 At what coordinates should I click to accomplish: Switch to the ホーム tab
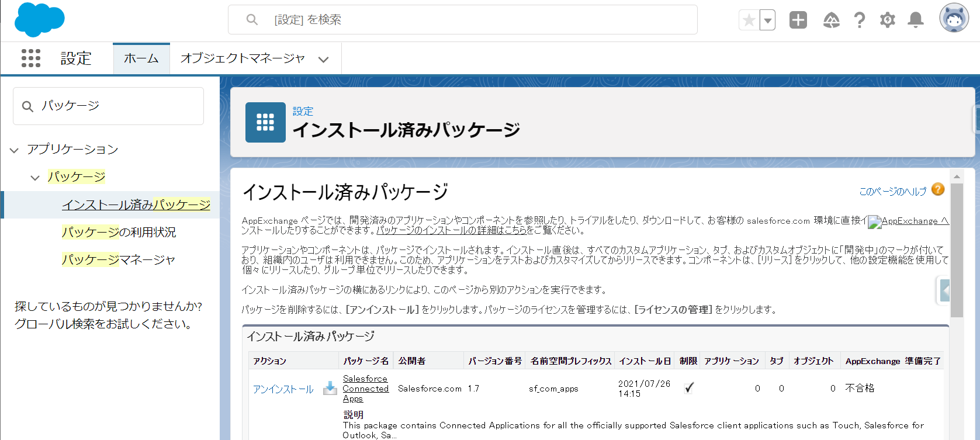141,58
